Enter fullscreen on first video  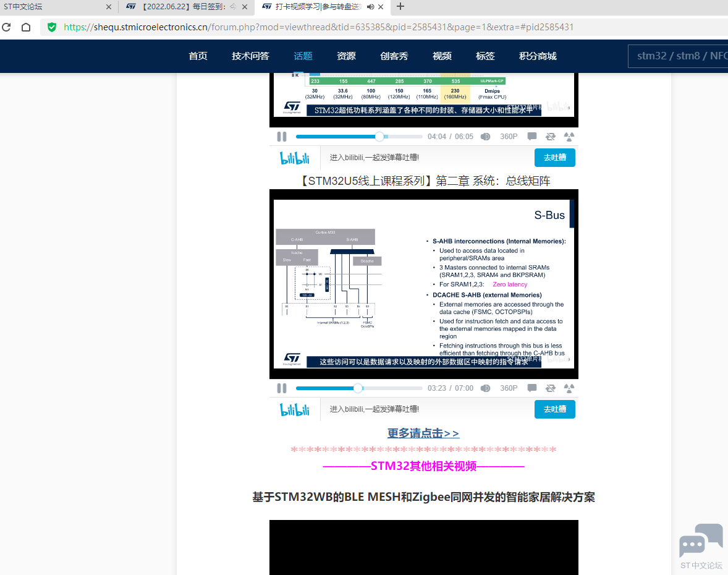[569, 137]
